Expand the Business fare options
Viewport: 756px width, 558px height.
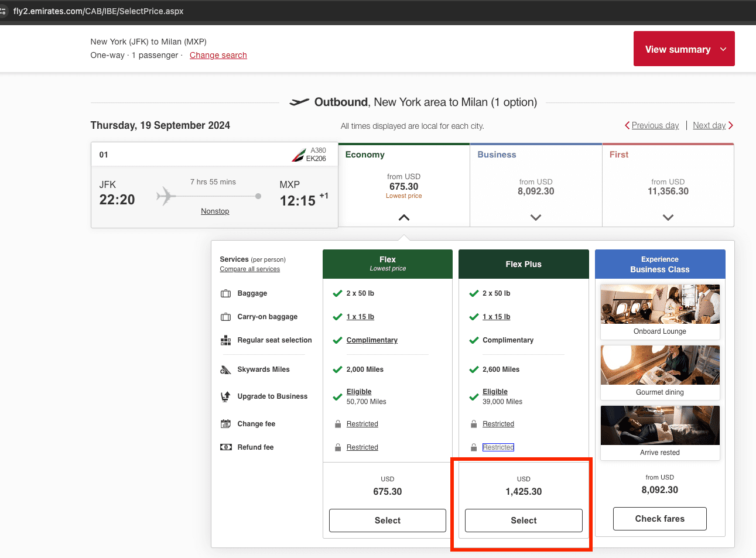pos(535,217)
